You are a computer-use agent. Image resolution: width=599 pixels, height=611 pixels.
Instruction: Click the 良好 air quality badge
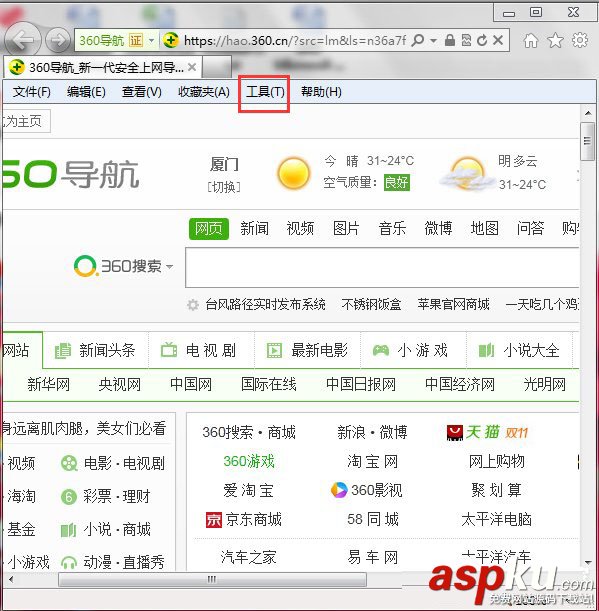tap(396, 182)
